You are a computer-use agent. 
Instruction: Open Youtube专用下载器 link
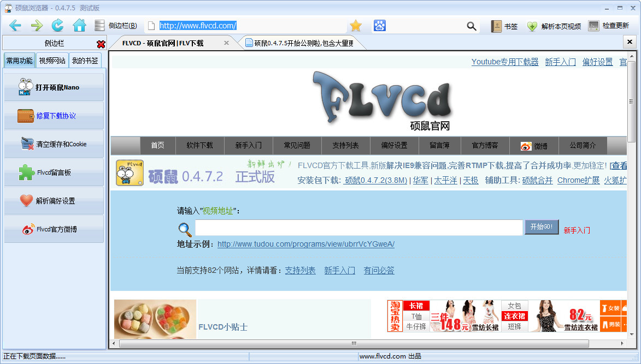pyautogui.click(x=505, y=62)
